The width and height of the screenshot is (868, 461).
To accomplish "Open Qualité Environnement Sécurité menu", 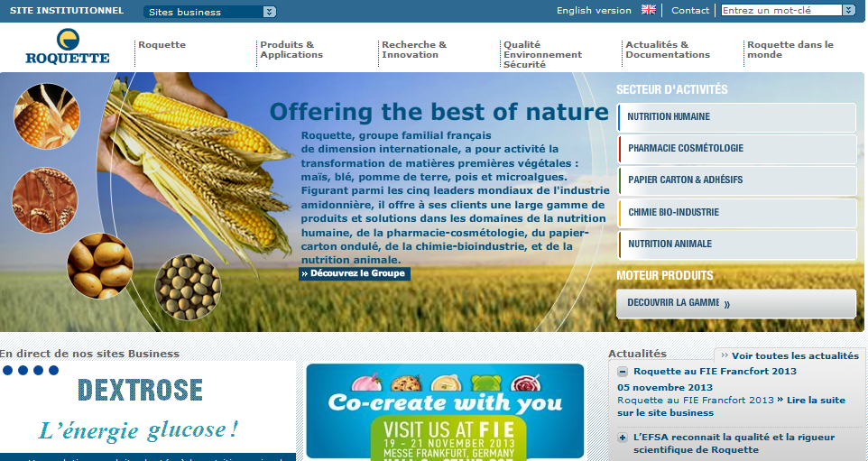I will click(x=542, y=54).
